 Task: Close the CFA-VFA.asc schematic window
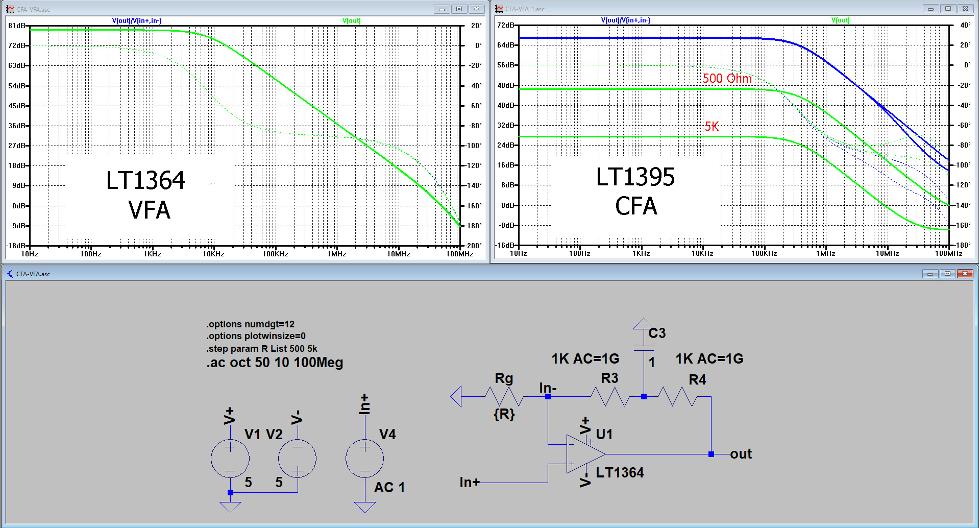[x=965, y=274]
